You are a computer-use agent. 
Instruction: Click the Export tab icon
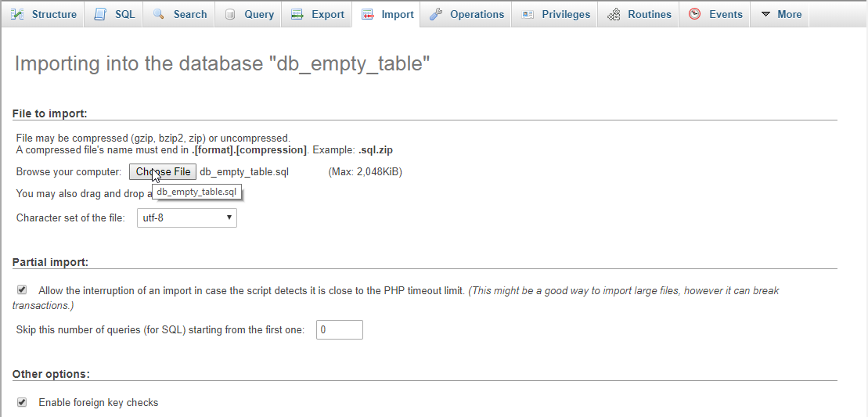click(297, 14)
